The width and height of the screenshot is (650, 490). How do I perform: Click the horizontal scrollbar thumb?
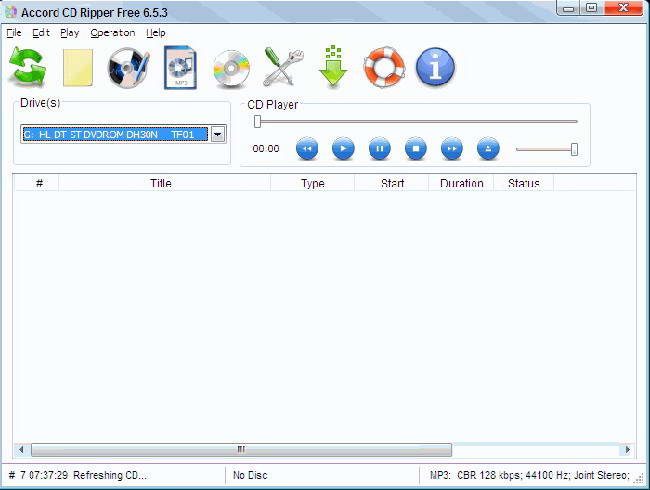[x=241, y=449]
